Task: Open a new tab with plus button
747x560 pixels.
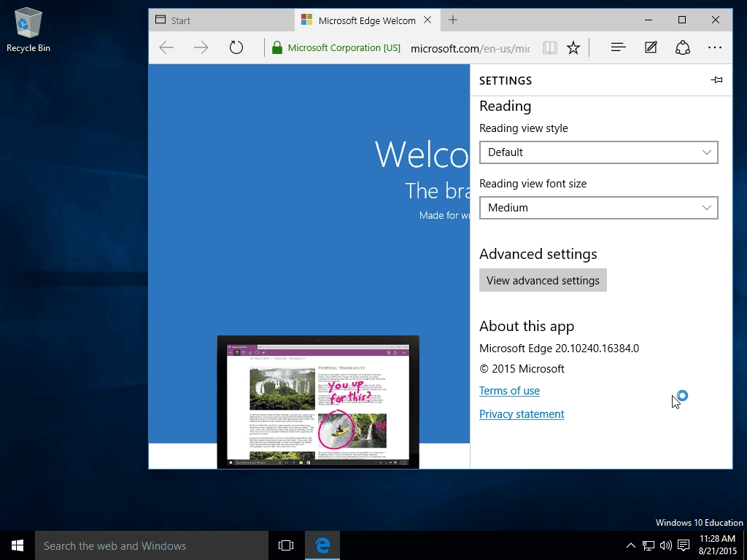Action: [x=452, y=20]
